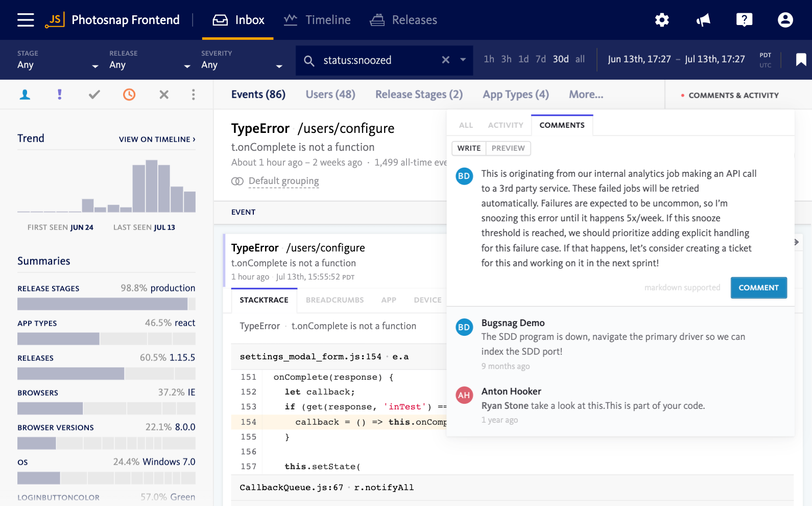The width and height of the screenshot is (812, 506).
Task: Click inside the comment text area
Action: pos(619,218)
